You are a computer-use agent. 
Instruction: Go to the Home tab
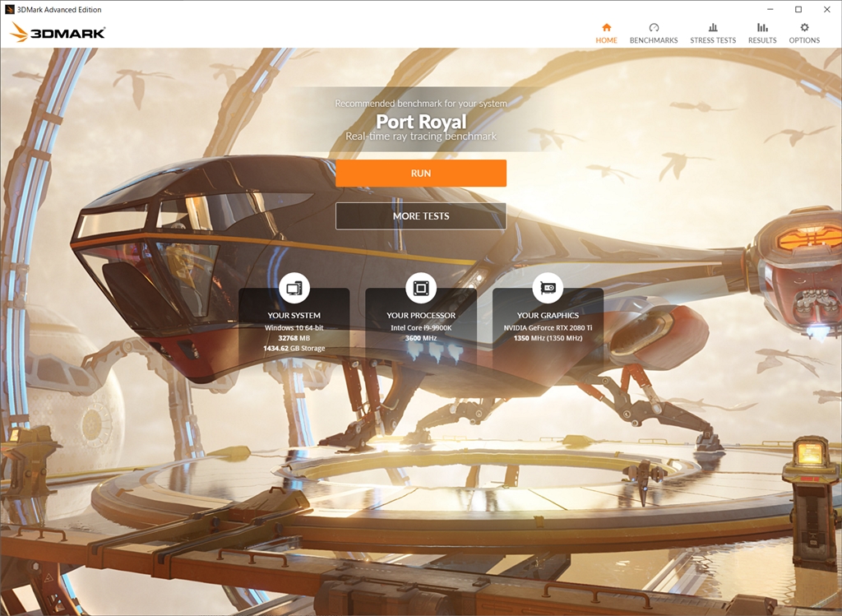point(606,33)
